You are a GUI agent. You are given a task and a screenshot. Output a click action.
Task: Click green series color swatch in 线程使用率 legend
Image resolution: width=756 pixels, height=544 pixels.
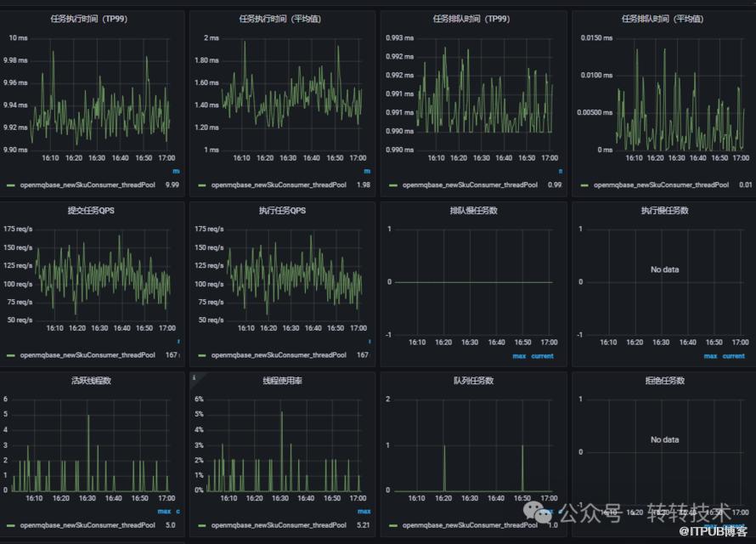click(x=202, y=525)
